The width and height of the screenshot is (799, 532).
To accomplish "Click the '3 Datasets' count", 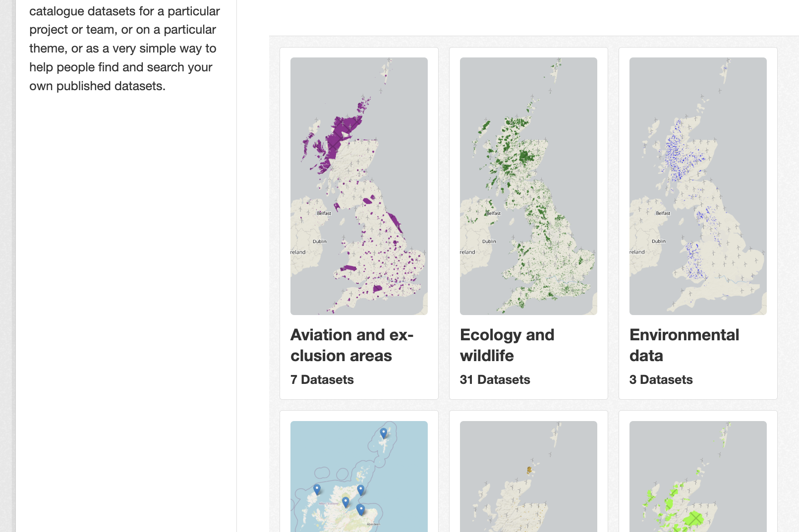I will point(661,380).
